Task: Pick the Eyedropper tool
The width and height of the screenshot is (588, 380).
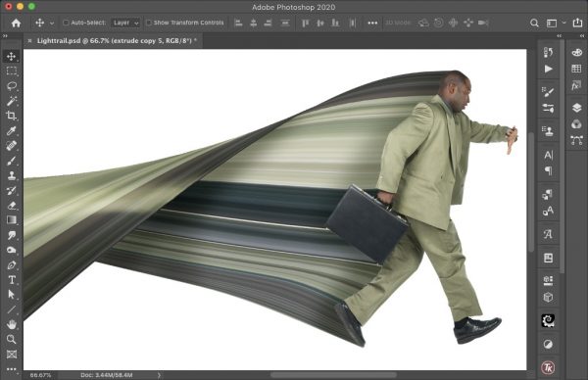Action: [11, 130]
